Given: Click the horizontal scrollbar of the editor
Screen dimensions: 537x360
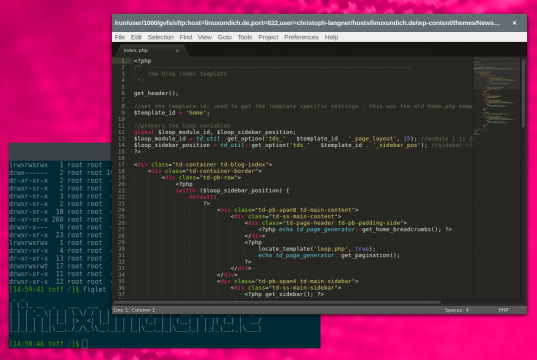Looking at the screenshot, I should point(277,303).
